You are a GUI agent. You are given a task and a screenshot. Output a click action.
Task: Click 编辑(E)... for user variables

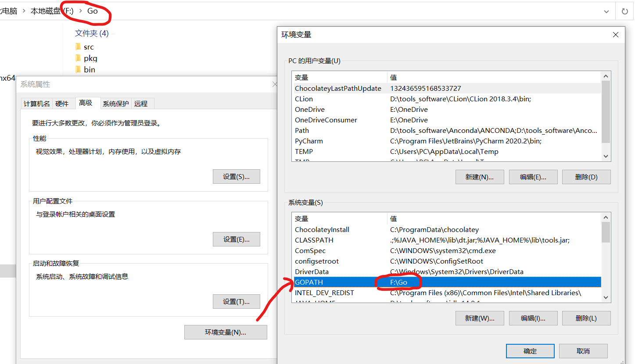click(533, 177)
